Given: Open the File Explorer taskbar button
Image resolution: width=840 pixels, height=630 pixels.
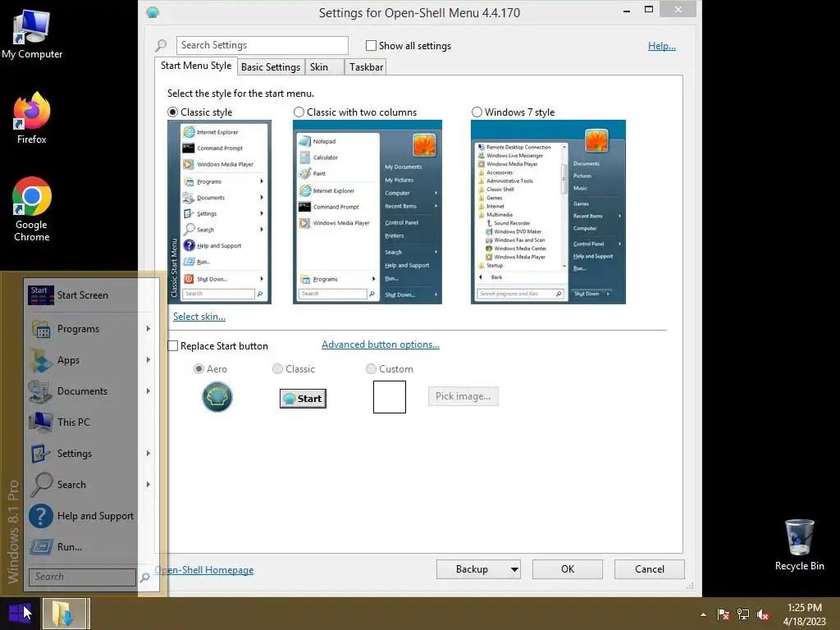Looking at the screenshot, I should click(x=64, y=614).
